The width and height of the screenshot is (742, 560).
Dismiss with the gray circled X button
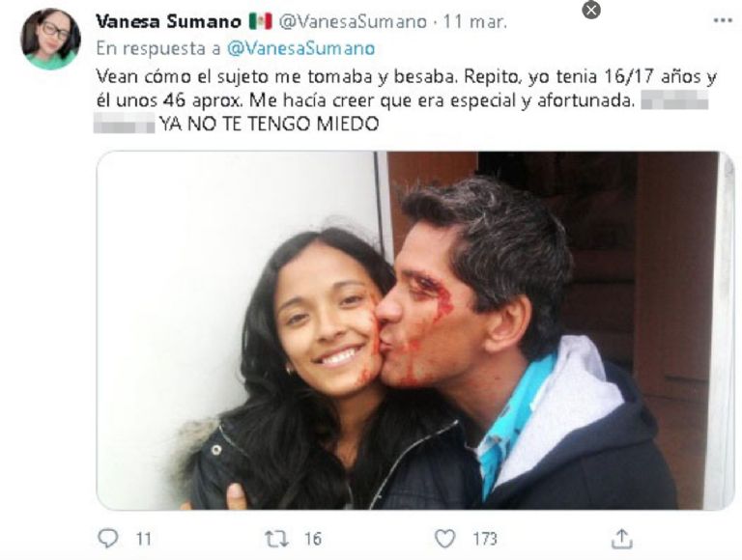[591, 10]
